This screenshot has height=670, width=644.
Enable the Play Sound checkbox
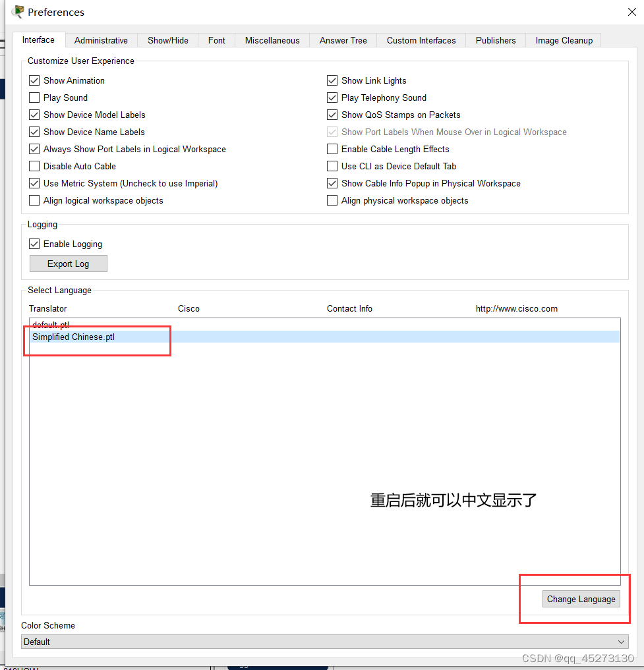(x=34, y=98)
